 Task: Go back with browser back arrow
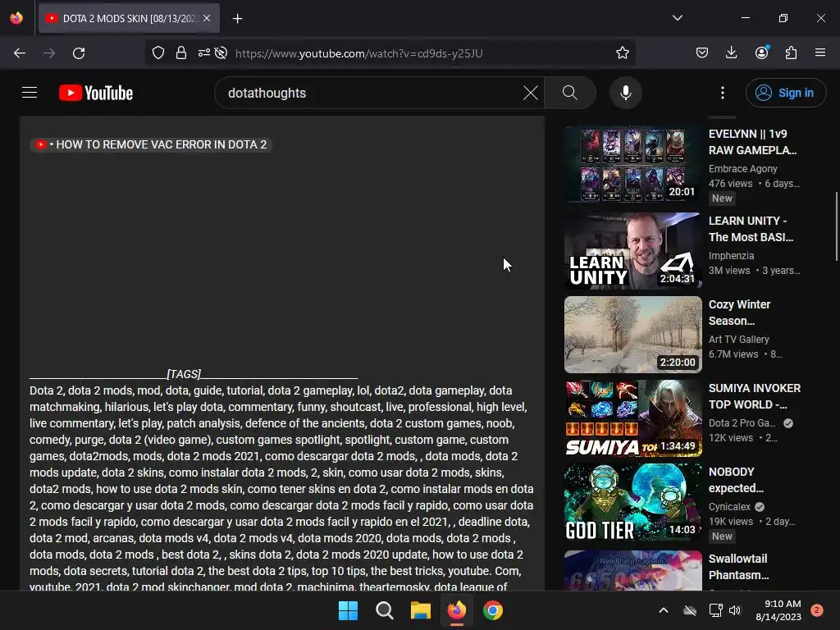coord(20,53)
